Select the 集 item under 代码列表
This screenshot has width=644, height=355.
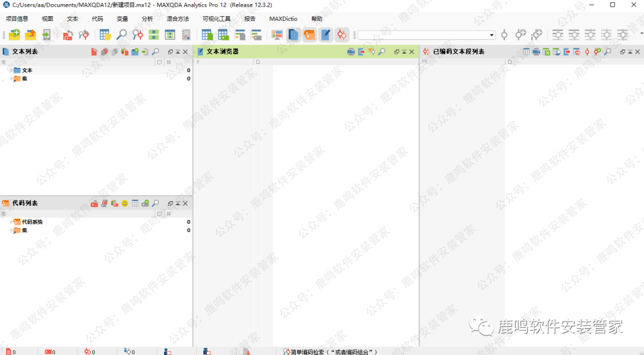coord(24,230)
